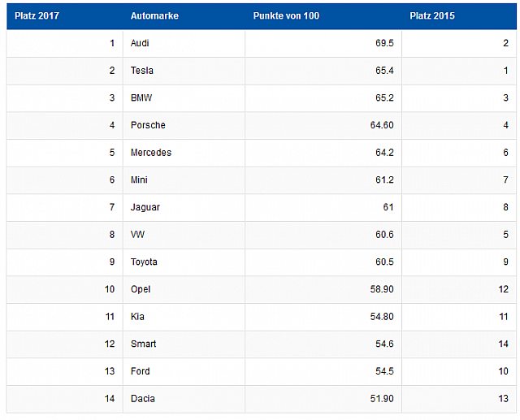
Task: Click Dacia's score of 51.90
Action: (381, 399)
